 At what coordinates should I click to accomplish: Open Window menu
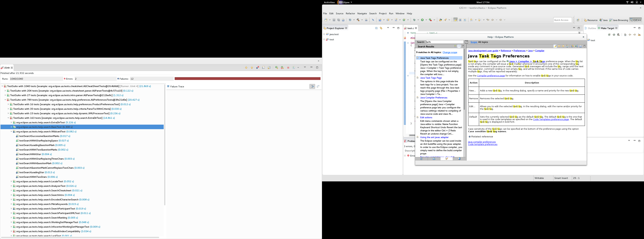(400, 13)
